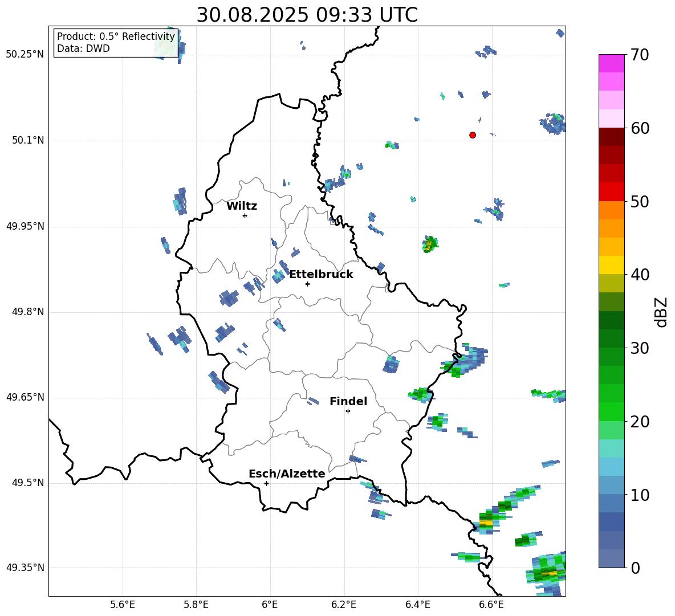Click the red dot marker on the map
Screen dimensions: 675x616
[473, 135]
